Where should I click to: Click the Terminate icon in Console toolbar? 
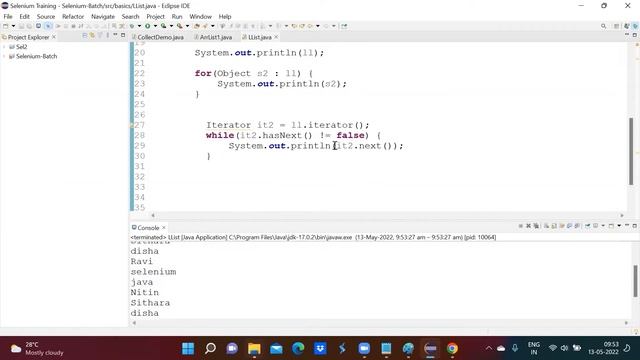(521, 226)
